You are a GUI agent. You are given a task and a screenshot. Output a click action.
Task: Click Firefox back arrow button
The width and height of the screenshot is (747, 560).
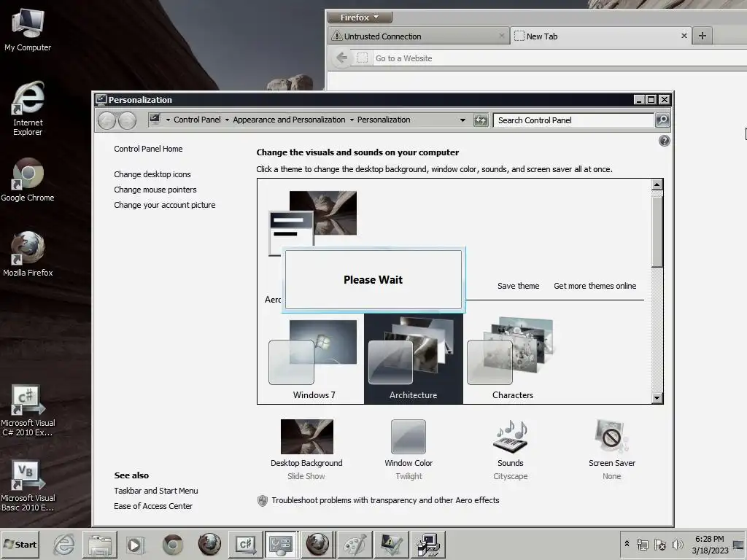[x=341, y=58]
